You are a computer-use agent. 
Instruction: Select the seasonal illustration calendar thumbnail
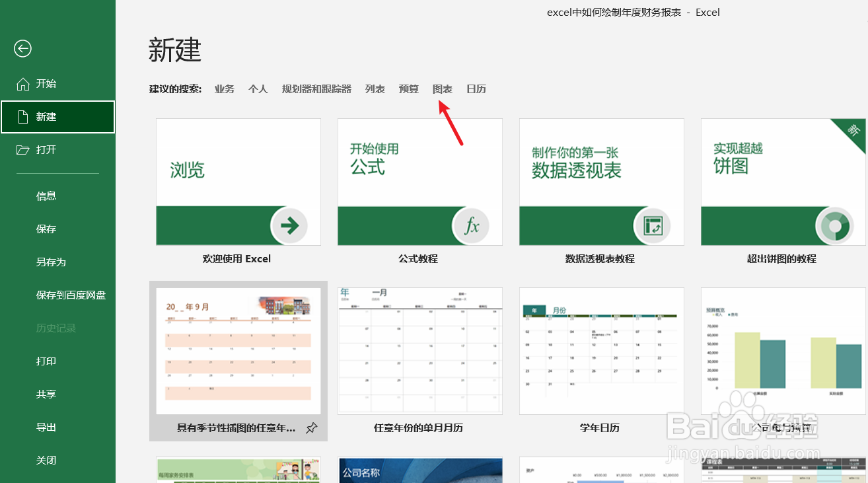(238, 351)
